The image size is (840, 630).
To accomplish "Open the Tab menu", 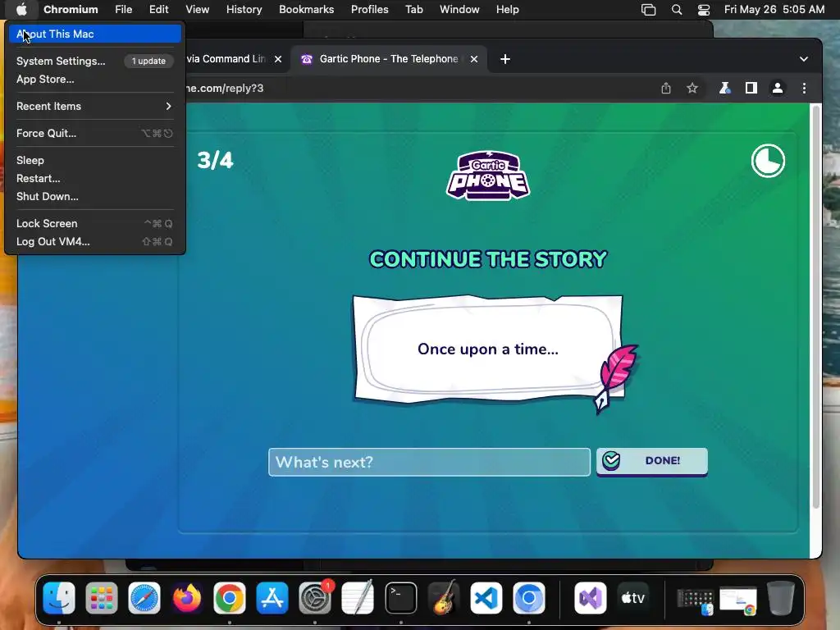I will click(x=413, y=9).
